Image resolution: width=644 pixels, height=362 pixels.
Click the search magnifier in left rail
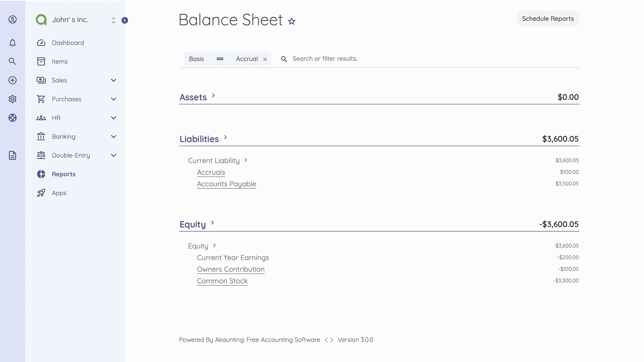click(12, 61)
